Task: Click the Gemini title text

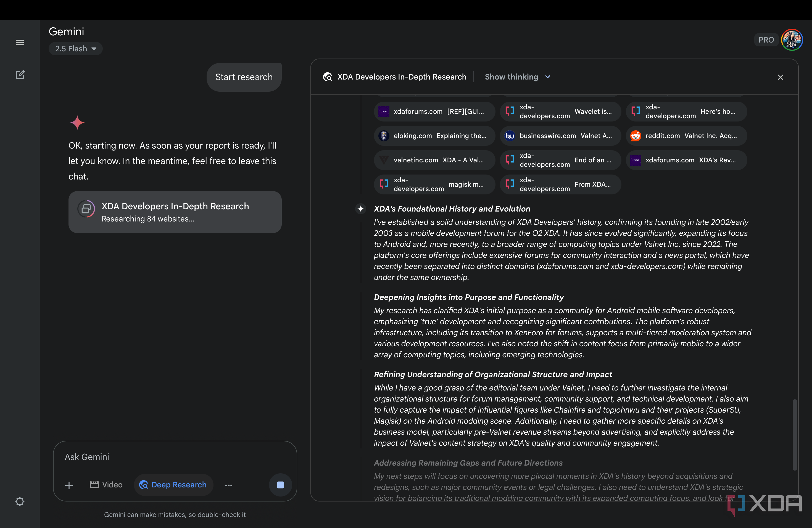Action: (66, 31)
